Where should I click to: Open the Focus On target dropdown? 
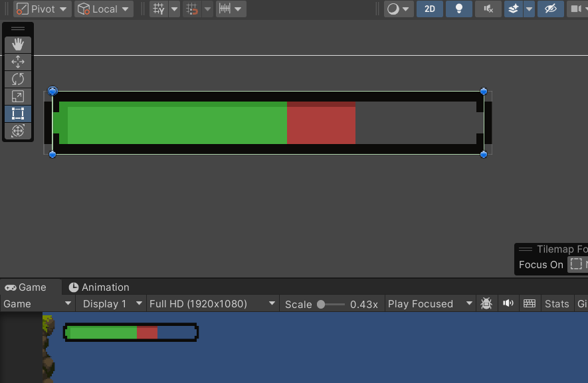point(577,265)
